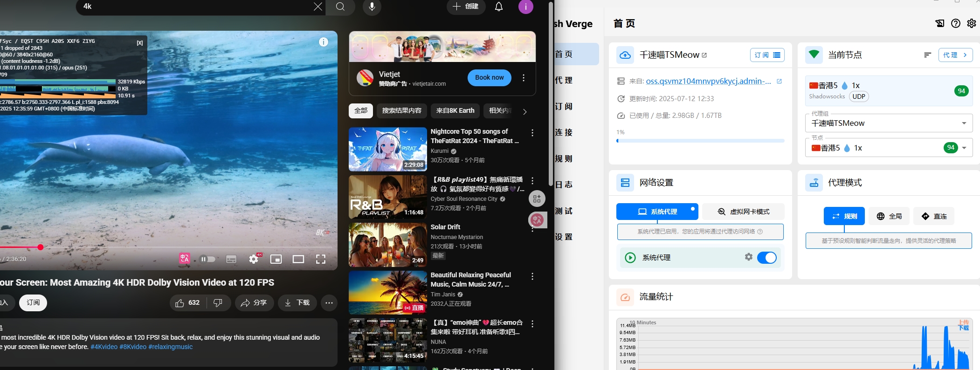Select the 搜索结果内容 filter chip
This screenshot has height=370, width=980.
coord(402,111)
